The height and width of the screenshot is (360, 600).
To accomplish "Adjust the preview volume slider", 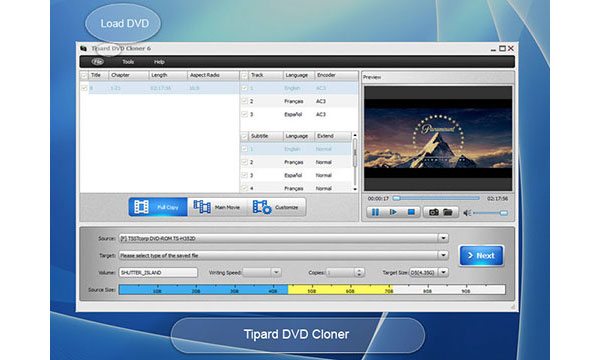I will pos(491,213).
